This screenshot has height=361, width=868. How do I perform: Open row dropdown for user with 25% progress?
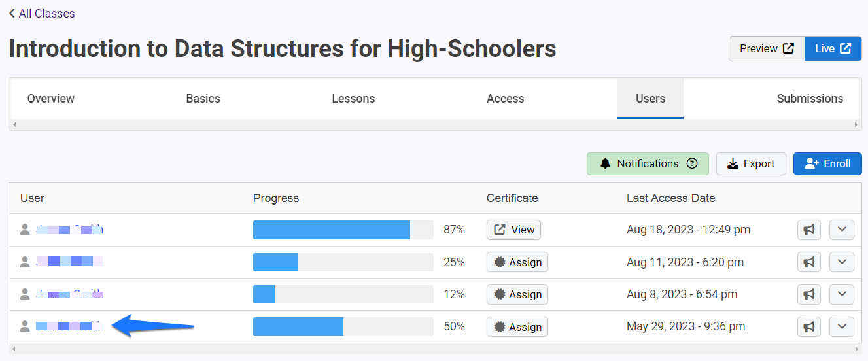842,262
